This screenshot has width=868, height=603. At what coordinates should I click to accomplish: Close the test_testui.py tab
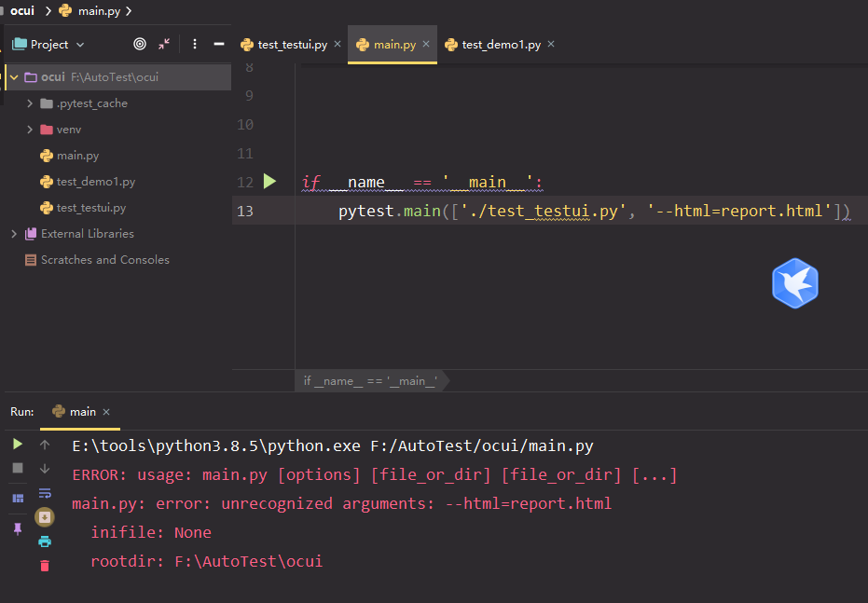[337, 43]
